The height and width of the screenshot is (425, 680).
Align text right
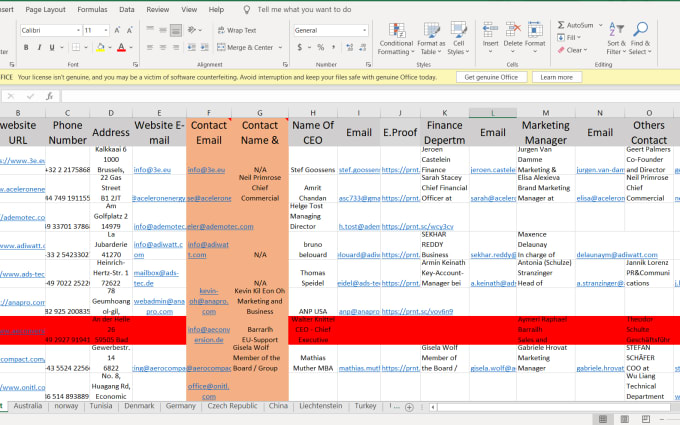[176, 47]
